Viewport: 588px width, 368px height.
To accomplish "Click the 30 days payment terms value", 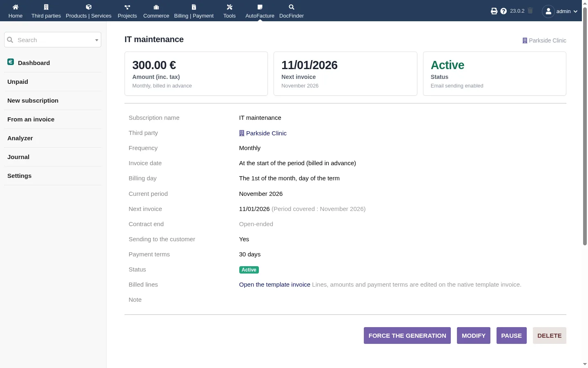I will pyautogui.click(x=250, y=254).
